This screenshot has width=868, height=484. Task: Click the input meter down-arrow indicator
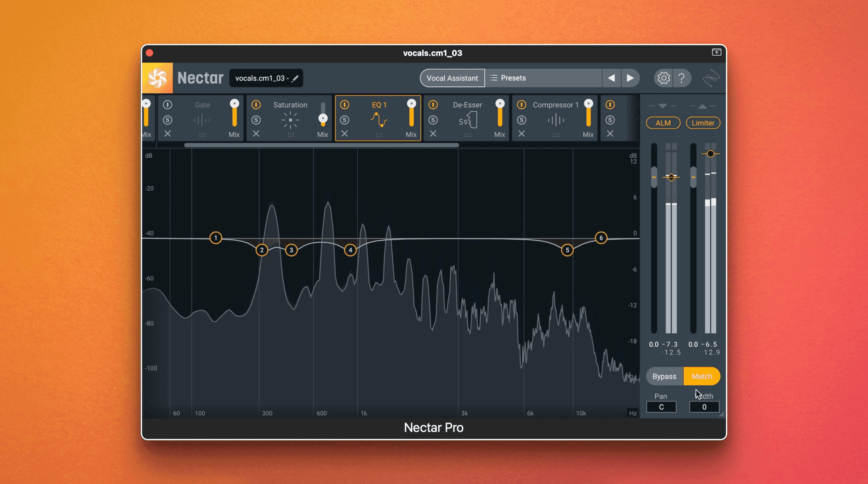663,106
